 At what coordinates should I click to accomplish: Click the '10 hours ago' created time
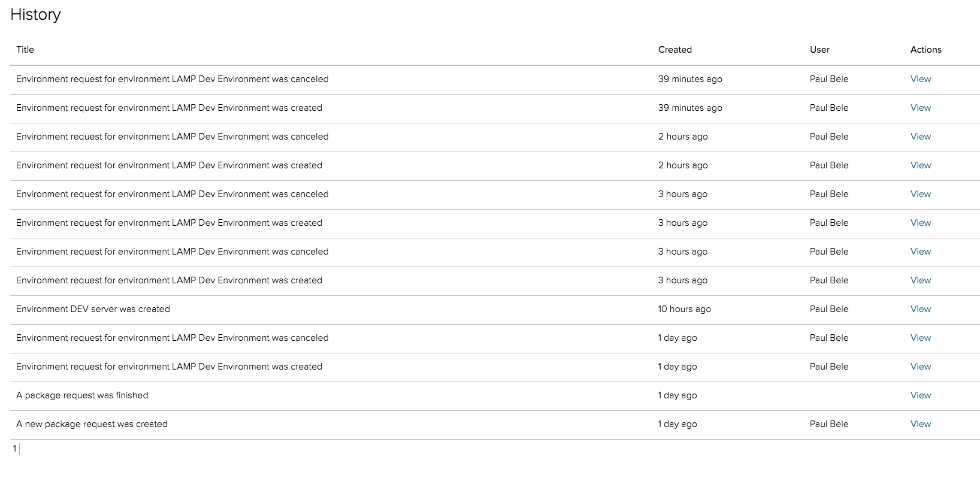click(685, 309)
